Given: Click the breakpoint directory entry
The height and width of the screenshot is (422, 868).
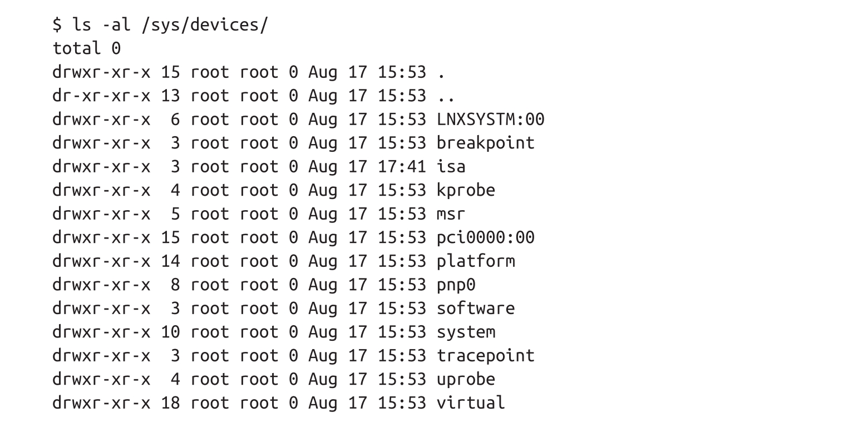Looking at the screenshot, I should (x=485, y=143).
